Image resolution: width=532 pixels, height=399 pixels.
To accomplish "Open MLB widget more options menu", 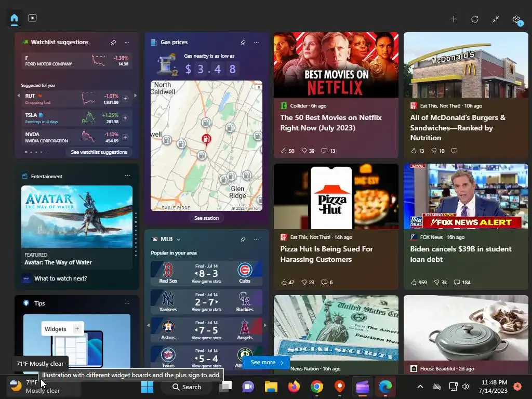I will point(257,239).
